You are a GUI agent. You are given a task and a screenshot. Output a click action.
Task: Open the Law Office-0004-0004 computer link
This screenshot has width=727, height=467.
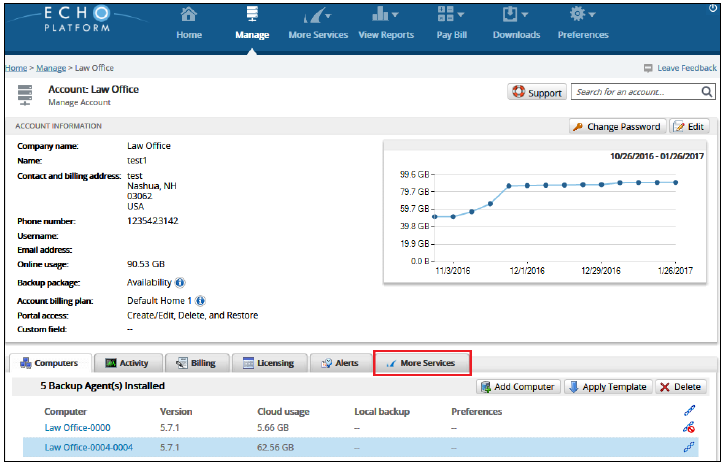point(89,448)
